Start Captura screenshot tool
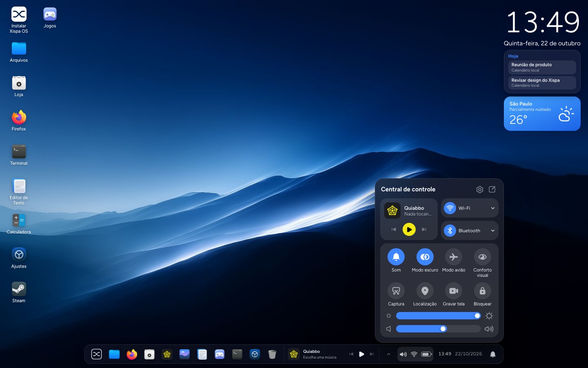 tap(396, 291)
